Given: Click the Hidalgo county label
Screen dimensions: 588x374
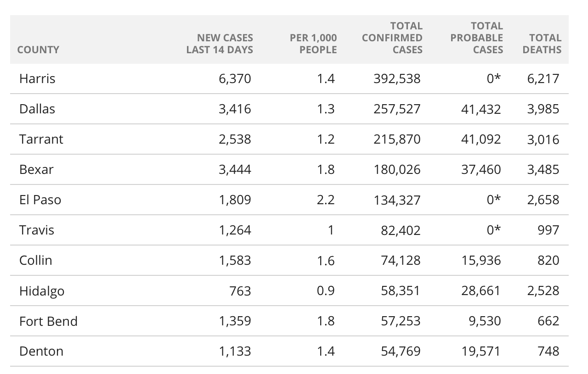Looking at the screenshot, I should coord(42,291).
